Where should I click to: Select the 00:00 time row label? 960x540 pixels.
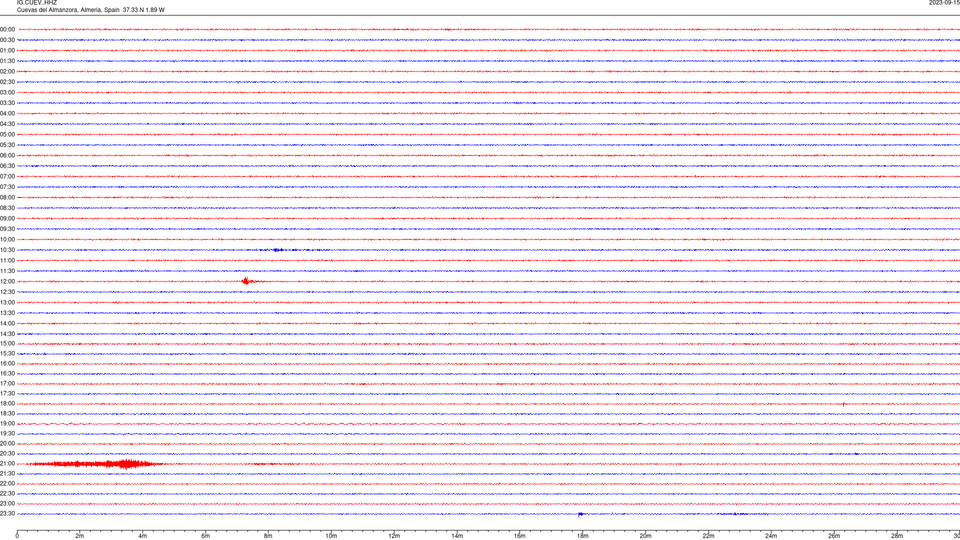7,29
